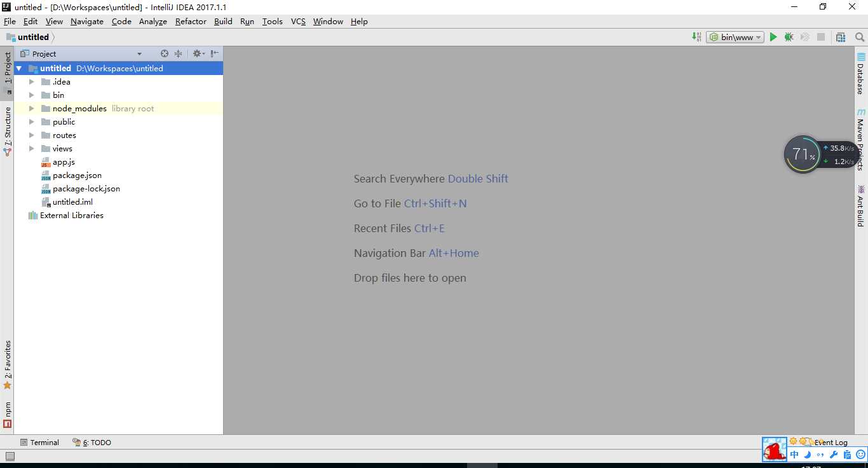The image size is (868, 468).
Task: Open the Database side panel
Action: click(861, 74)
